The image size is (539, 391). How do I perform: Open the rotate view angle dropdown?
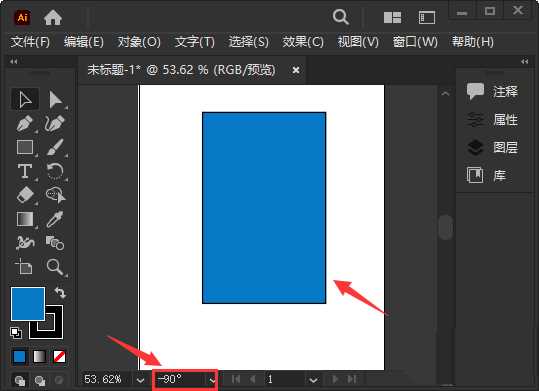(212, 380)
